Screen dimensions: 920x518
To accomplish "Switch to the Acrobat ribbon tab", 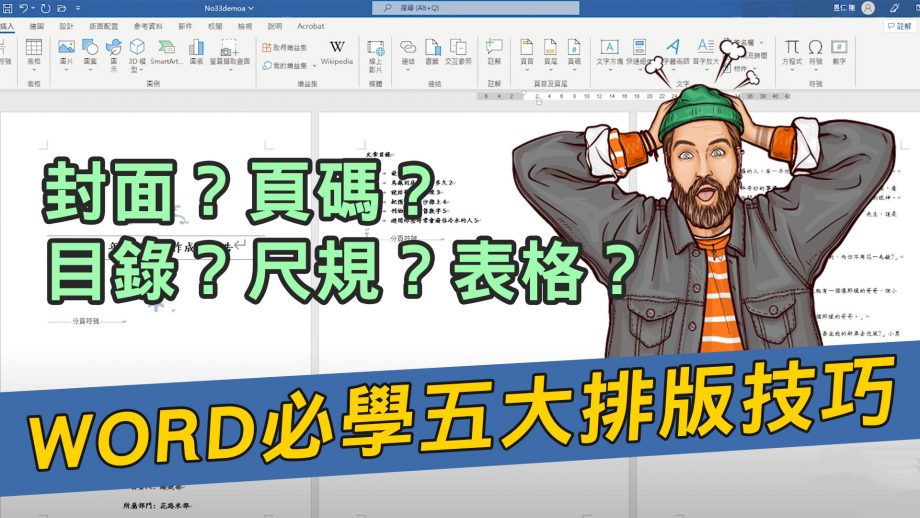I will pos(310,26).
